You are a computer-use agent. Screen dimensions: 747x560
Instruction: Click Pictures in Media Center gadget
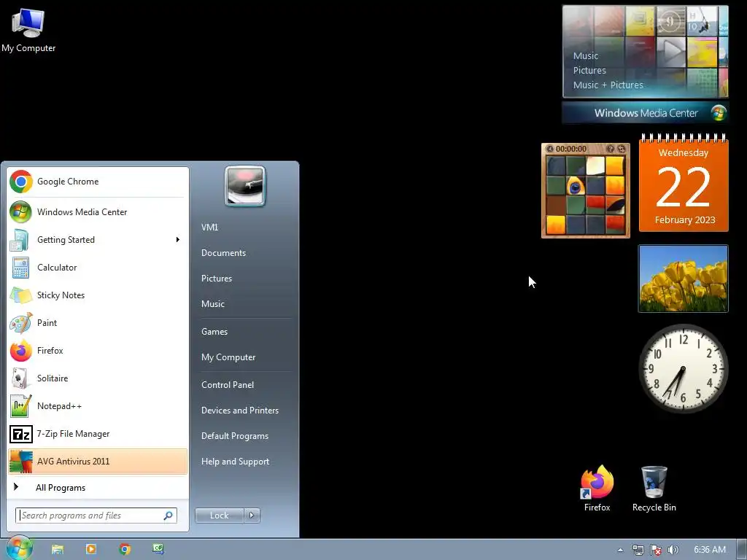click(x=589, y=71)
